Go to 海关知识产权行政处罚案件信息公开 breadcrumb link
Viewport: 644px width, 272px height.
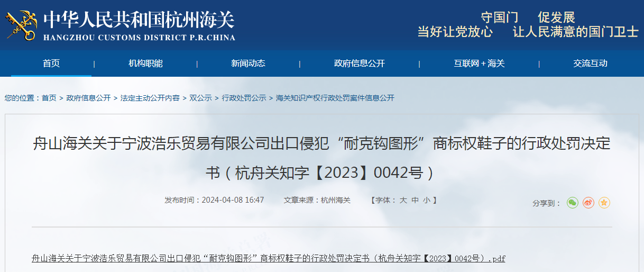[x=335, y=98]
